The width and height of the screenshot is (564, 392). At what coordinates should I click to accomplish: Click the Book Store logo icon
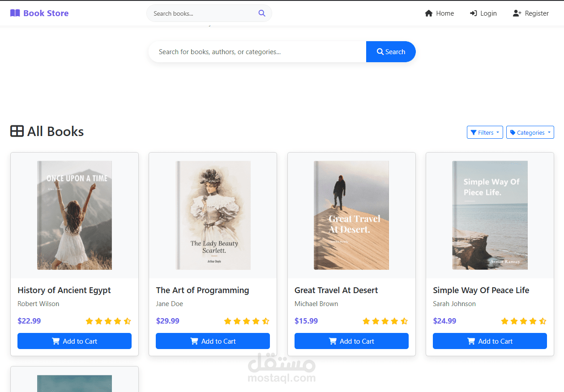click(15, 13)
